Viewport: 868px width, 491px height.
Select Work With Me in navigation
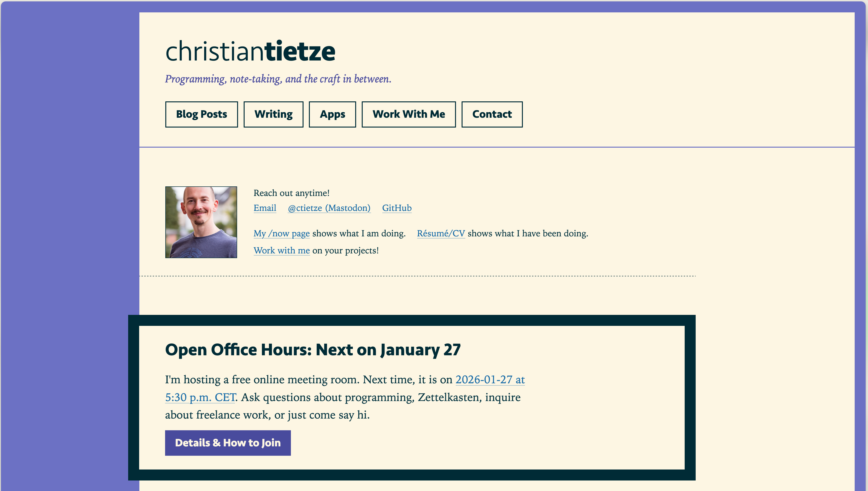coord(409,114)
